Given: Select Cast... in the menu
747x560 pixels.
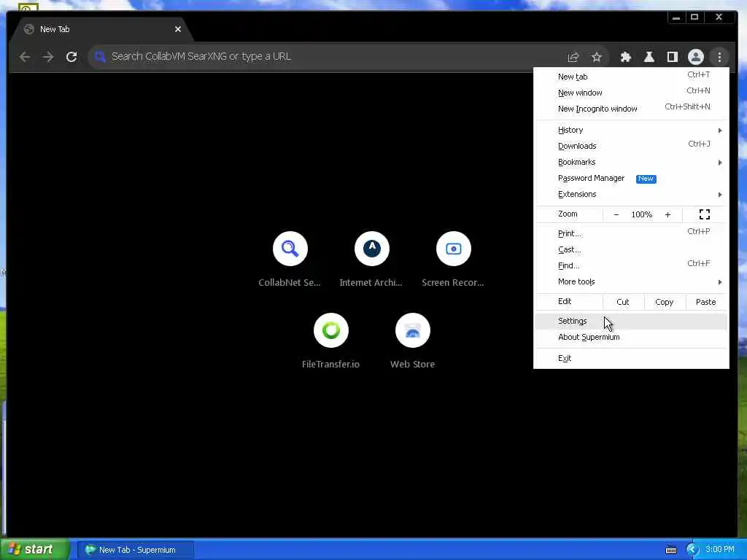Looking at the screenshot, I should (x=631, y=249).
